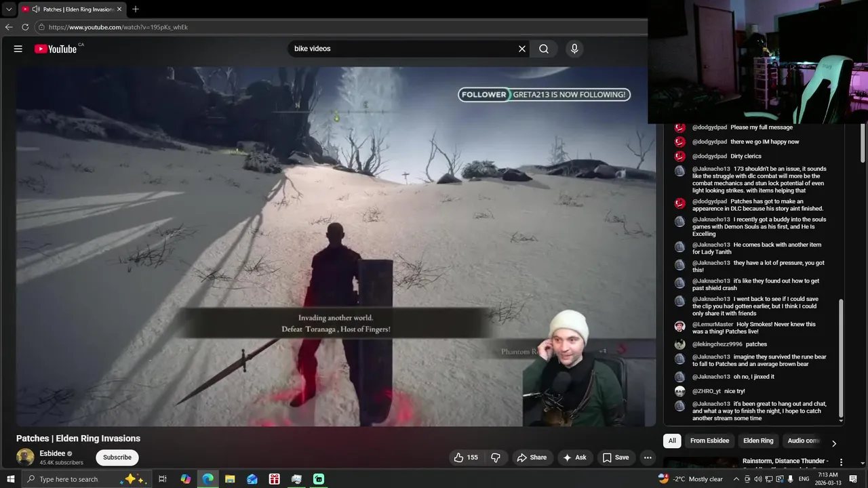This screenshot has width=868, height=488.
Task: Save the video to a playlist
Action: pos(616,457)
